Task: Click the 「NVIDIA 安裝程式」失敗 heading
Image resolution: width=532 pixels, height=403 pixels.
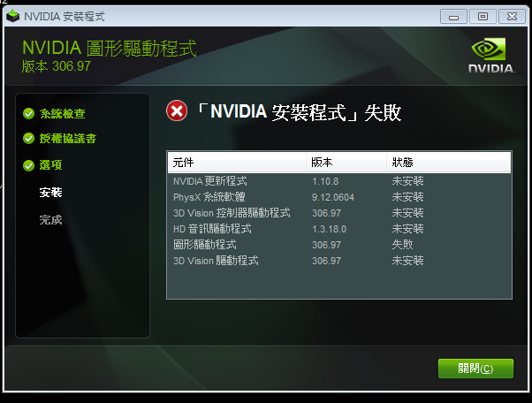Action: (299, 112)
